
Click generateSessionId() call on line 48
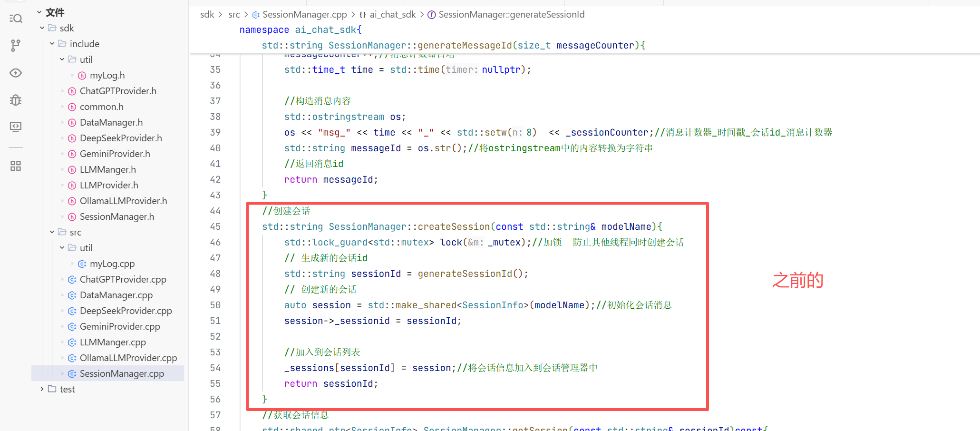[x=470, y=274]
